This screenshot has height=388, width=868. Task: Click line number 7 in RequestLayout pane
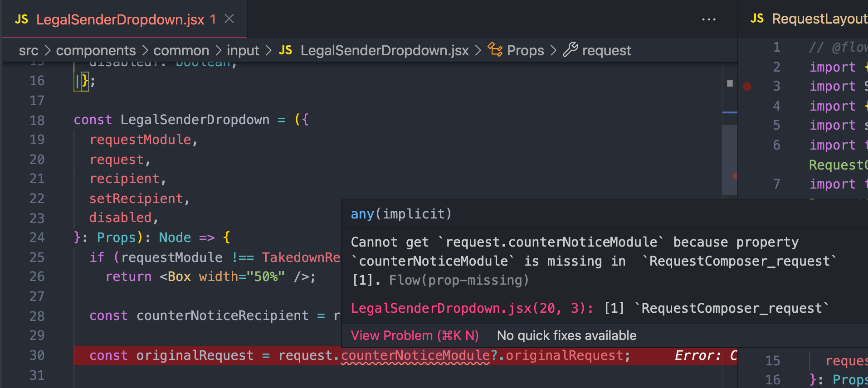tap(777, 184)
